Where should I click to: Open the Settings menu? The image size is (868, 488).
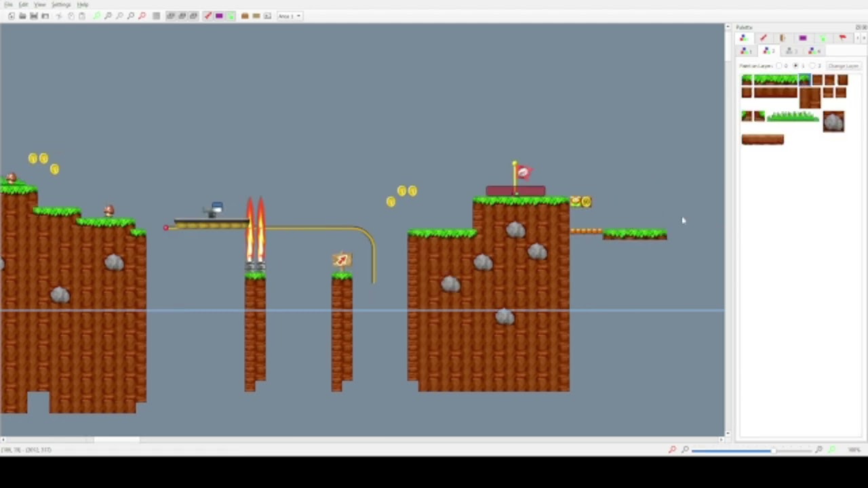[61, 5]
